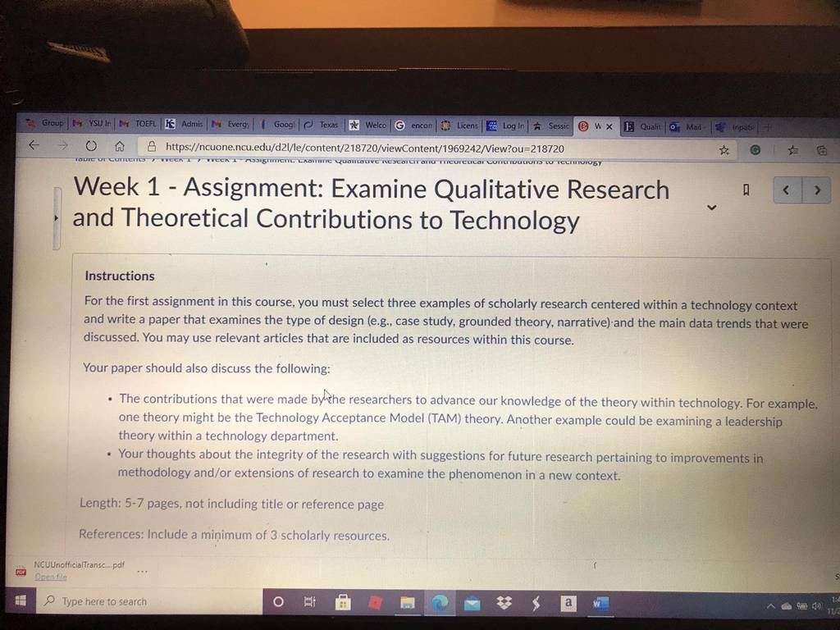Show hidden system tray icons chevron
Screen dimensions: 840x630
pos(771,606)
